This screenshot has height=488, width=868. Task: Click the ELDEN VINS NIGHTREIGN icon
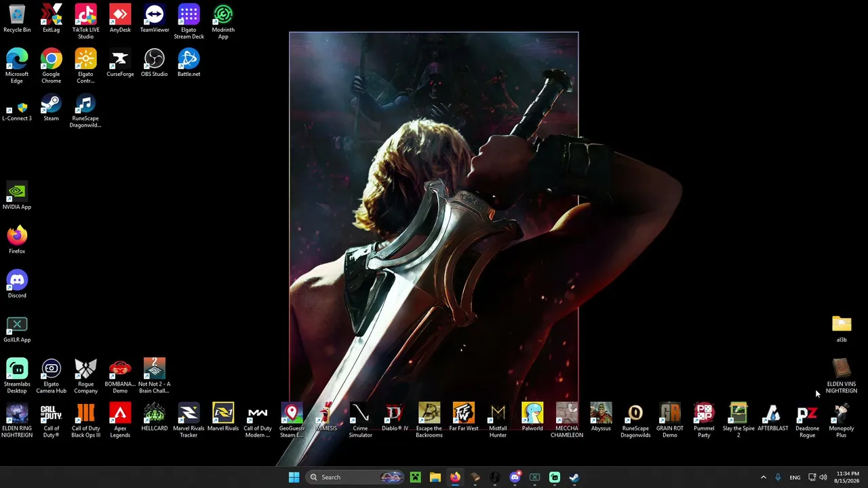point(842,376)
